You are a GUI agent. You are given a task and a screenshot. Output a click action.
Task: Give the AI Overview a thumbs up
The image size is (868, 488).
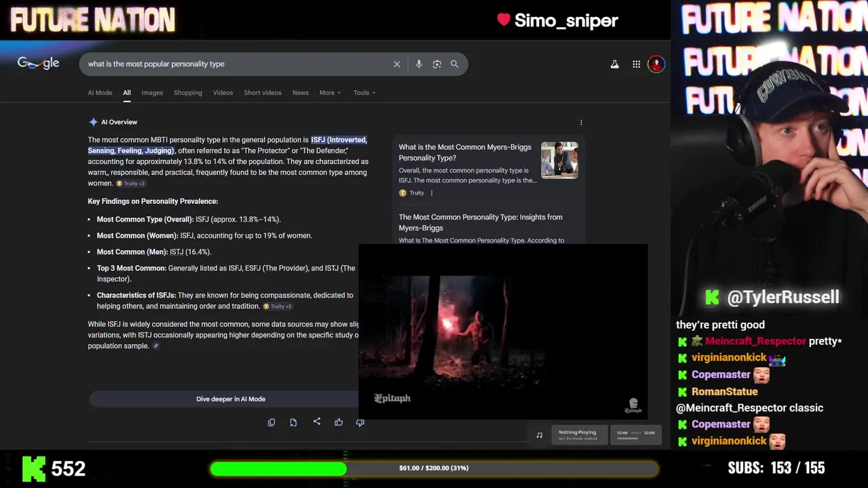[x=338, y=422]
